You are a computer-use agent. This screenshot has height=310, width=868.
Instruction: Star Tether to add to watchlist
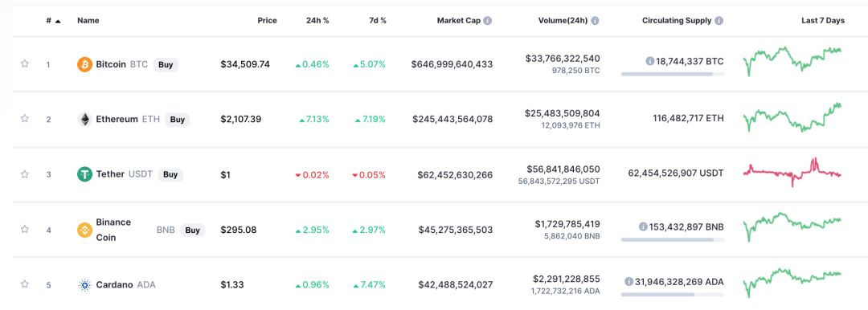point(24,173)
